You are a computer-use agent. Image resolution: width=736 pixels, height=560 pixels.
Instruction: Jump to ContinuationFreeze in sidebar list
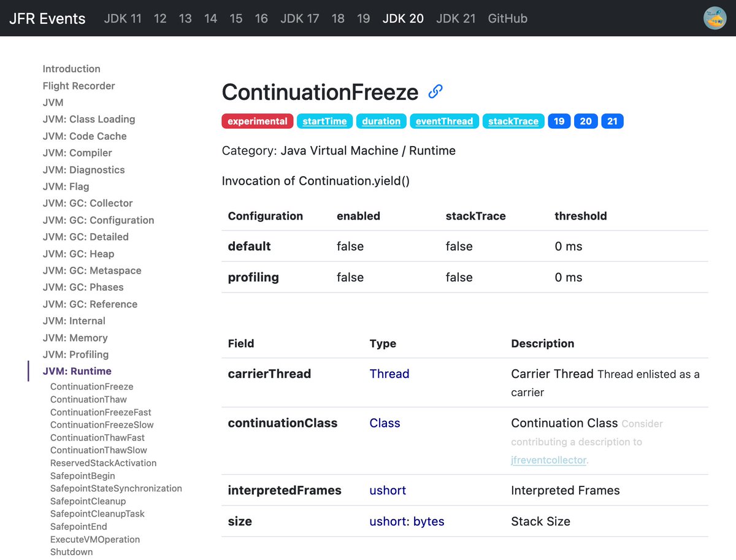[x=92, y=386]
